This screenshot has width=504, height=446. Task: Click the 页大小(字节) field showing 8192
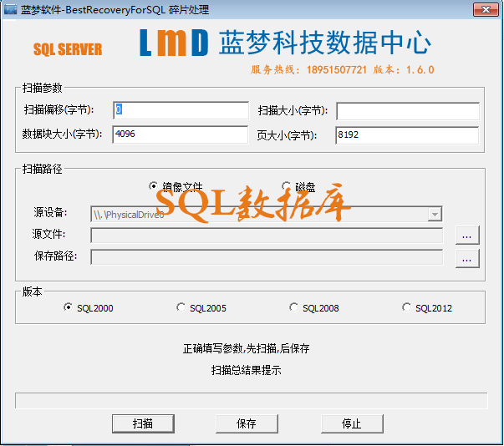point(407,134)
